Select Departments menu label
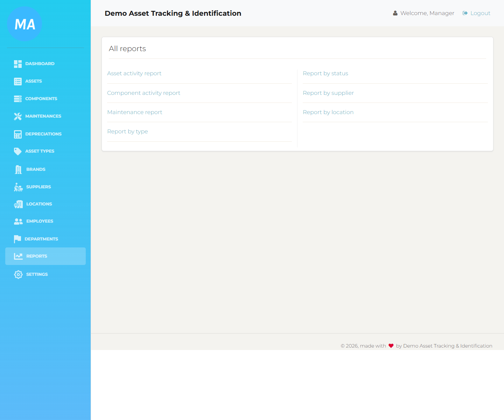Screen dimensions: 504x420 tap(41, 239)
